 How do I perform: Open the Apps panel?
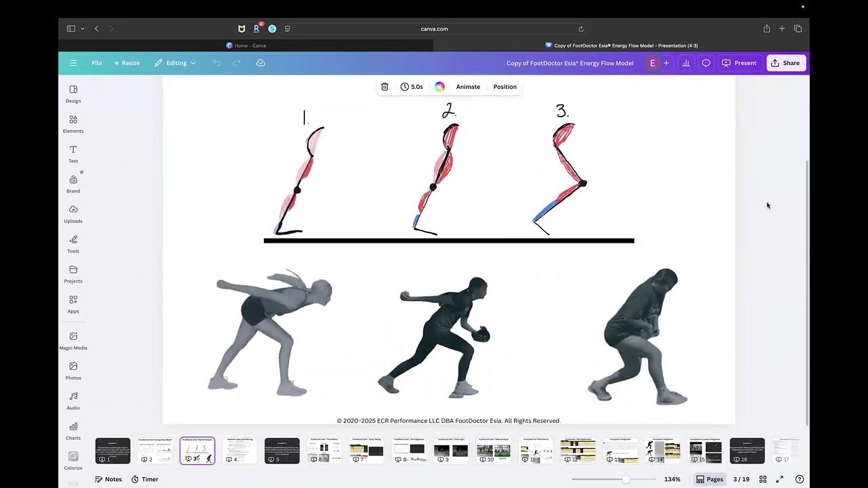(x=73, y=304)
